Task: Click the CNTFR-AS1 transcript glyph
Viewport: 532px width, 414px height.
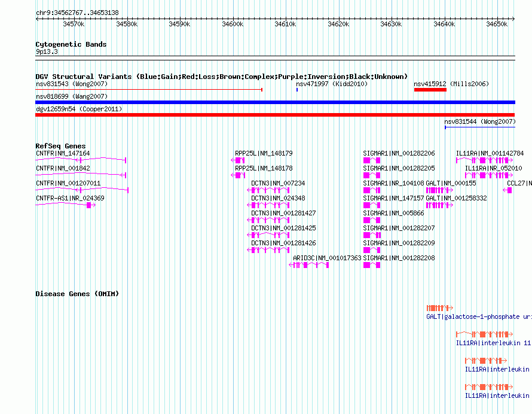Action: (66, 205)
